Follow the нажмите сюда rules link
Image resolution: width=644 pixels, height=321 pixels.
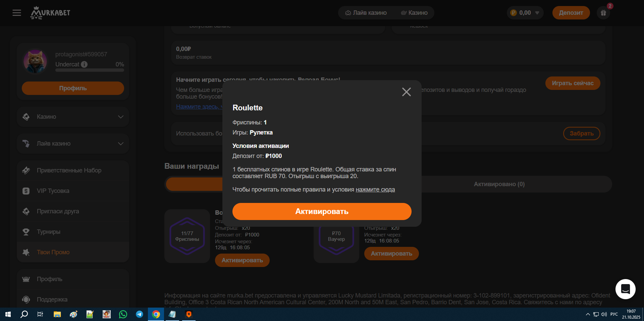pos(375,190)
